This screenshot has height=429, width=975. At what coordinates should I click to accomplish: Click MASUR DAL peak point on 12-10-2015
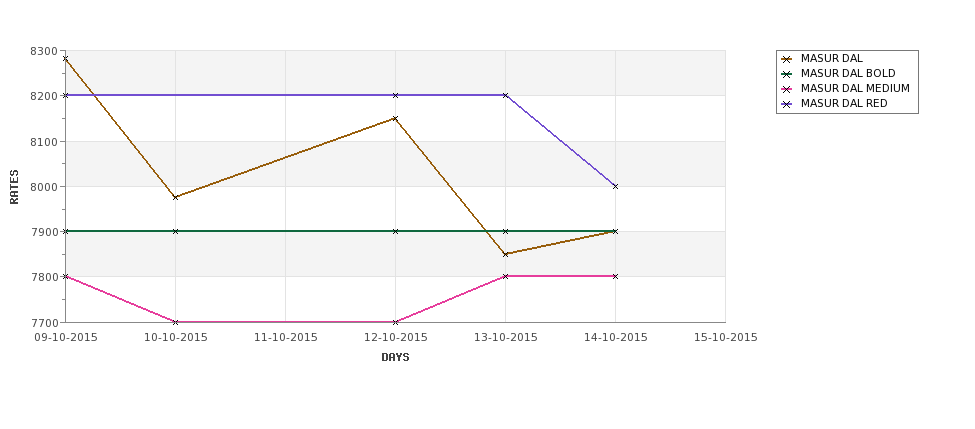pos(395,118)
